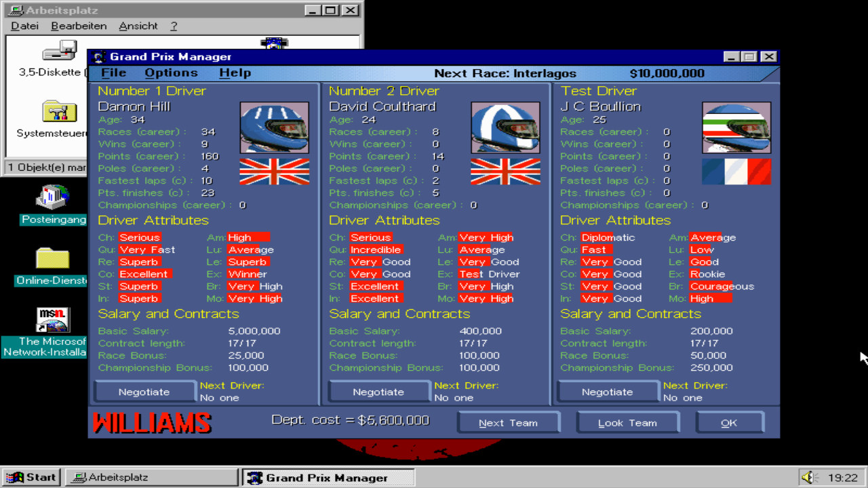Open the Datei menu in Arbeitsplatz

pos(25,26)
